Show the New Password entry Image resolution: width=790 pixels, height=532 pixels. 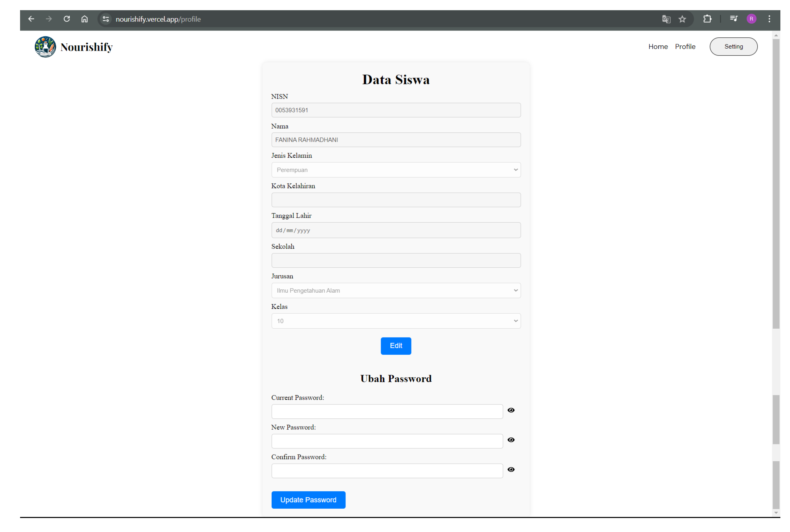[x=511, y=440]
